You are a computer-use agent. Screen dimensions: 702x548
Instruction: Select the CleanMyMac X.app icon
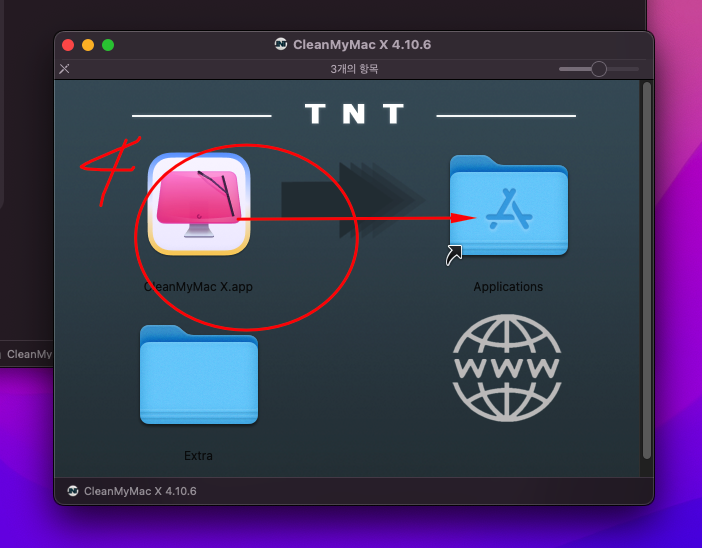tap(199, 204)
